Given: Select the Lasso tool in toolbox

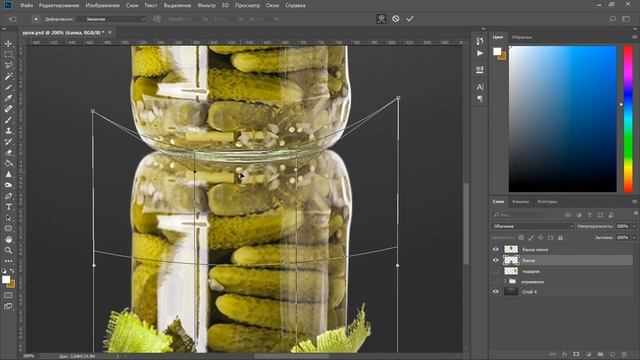Looking at the screenshot, I should point(8,65).
